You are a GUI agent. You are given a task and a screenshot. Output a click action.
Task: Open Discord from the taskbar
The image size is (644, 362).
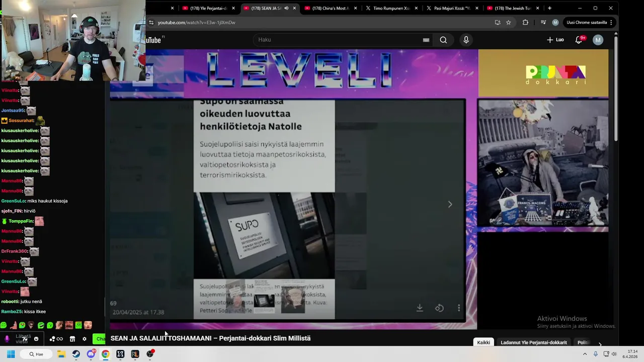pyautogui.click(x=91, y=354)
